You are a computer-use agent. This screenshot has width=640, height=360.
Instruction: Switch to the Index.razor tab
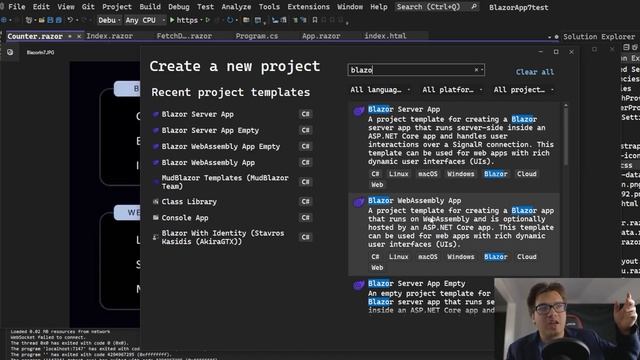(109, 36)
